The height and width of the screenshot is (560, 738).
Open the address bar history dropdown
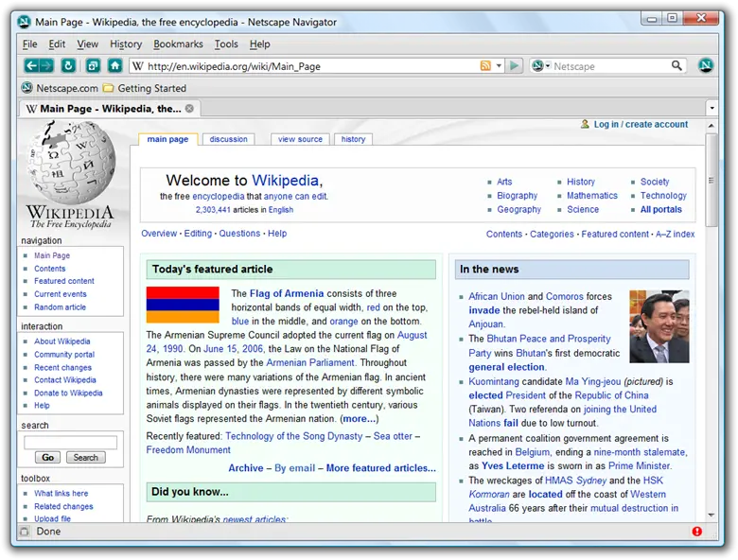click(499, 66)
